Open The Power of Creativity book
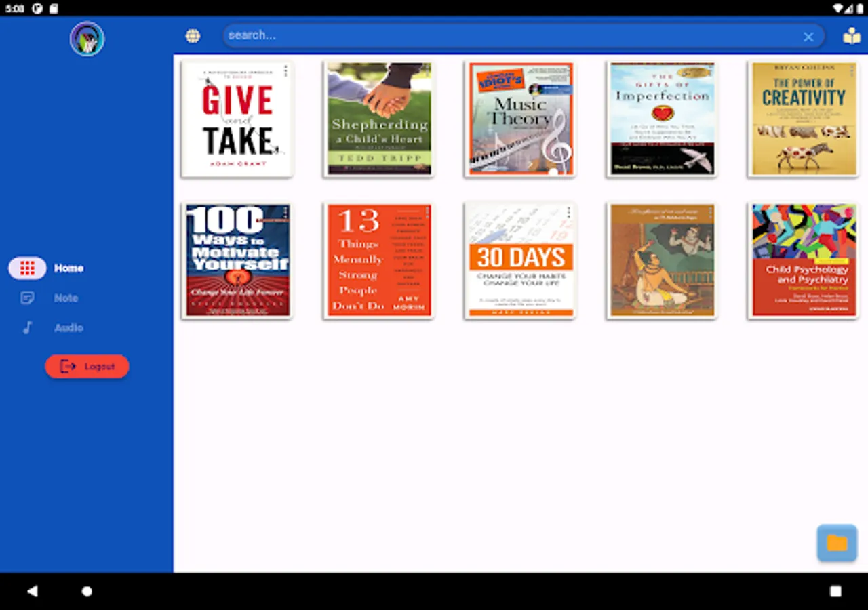 [x=803, y=119]
